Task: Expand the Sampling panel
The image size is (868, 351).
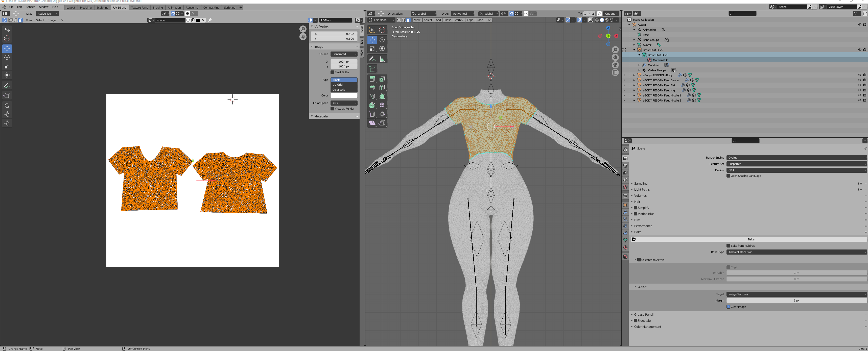Action: click(641, 184)
